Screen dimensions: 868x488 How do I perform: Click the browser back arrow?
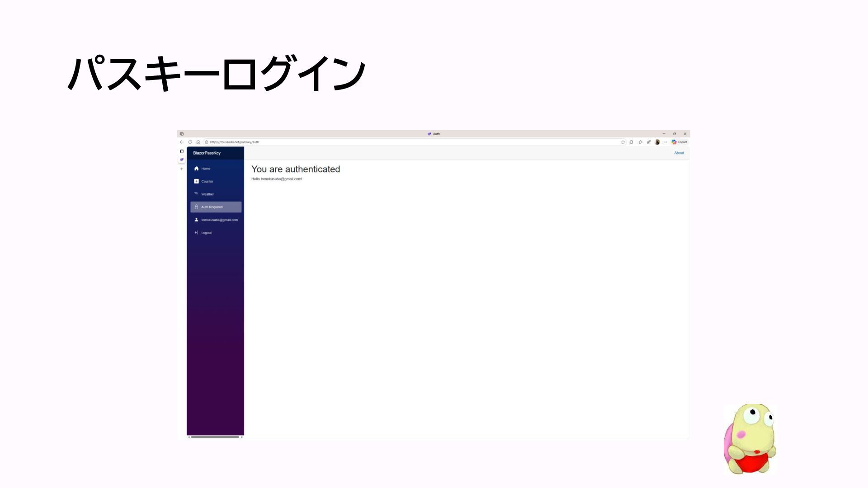[182, 142]
